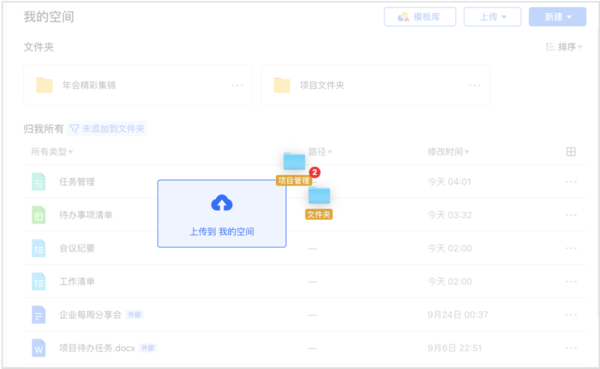Open more options for 待办事项清单 row
600x369 pixels.
click(571, 215)
